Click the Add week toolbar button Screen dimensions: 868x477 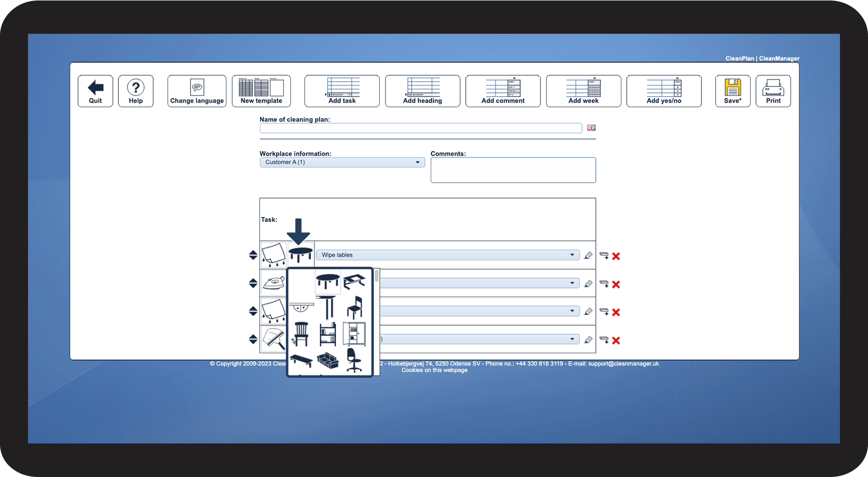pos(584,91)
